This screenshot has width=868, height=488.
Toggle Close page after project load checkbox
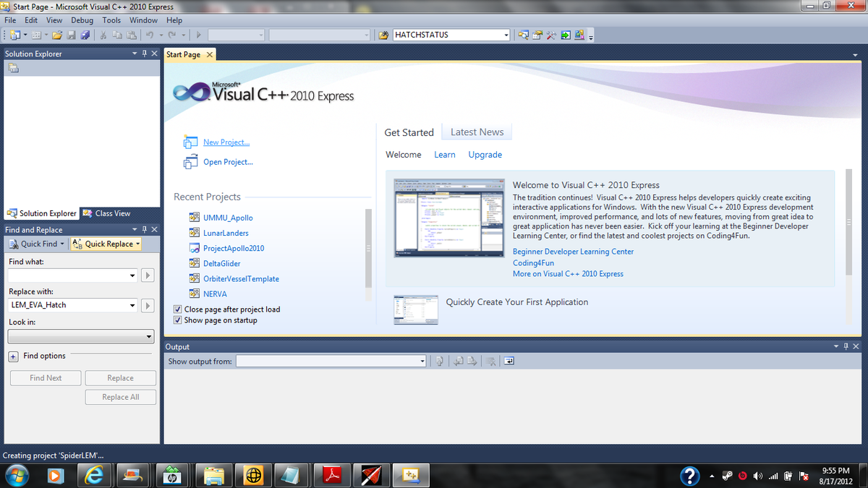tap(178, 309)
